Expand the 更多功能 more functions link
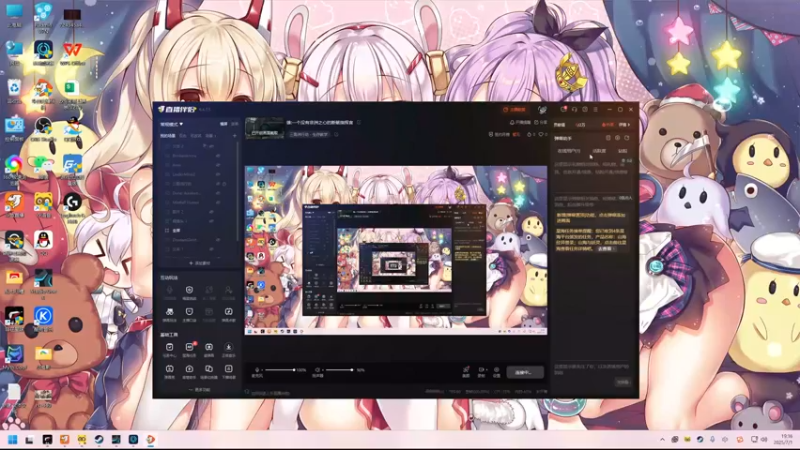800x450 pixels. [x=199, y=390]
